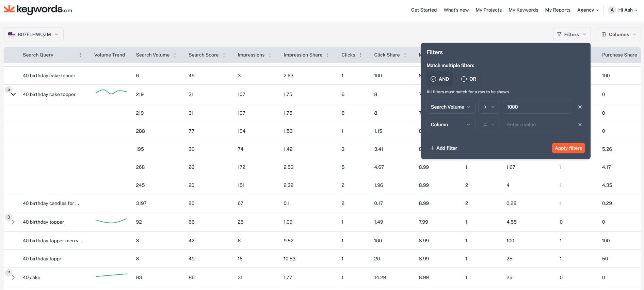This screenshot has height=290, width=644.
Task: Open Impressions column options menu
Action: pyautogui.click(x=270, y=55)
